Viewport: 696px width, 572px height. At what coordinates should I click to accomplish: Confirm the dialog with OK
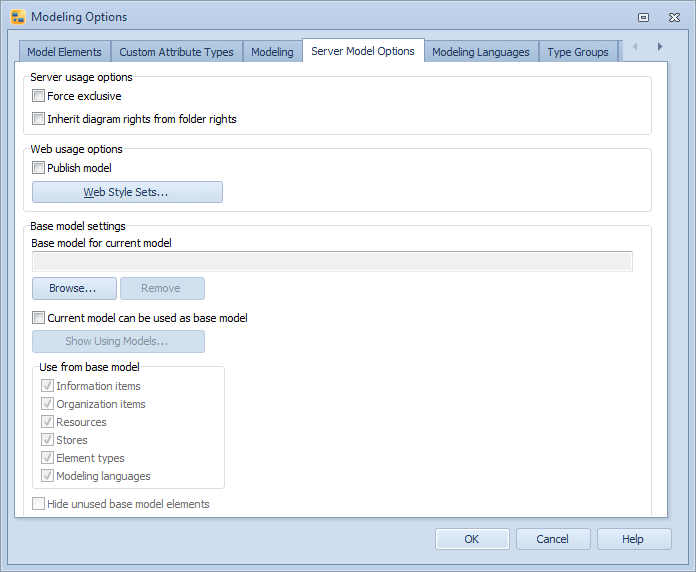pyautogui.click(x=472, y=539)
